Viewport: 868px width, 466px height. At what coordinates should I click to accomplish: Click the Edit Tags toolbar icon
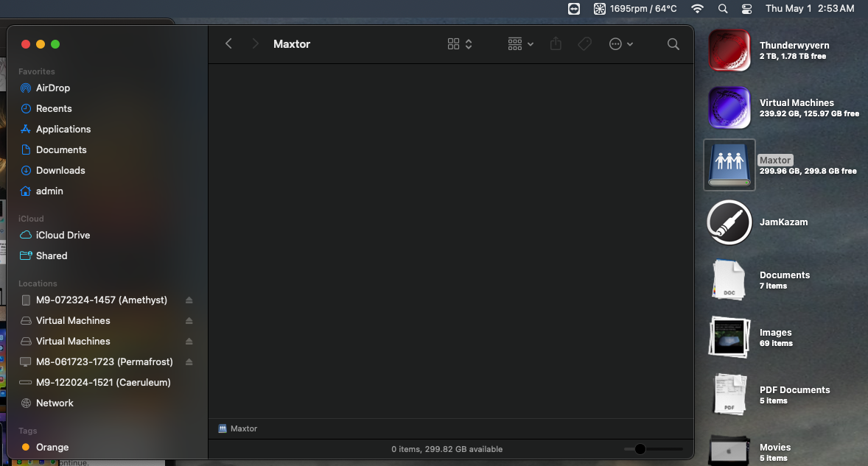click(x=584, y=44)
